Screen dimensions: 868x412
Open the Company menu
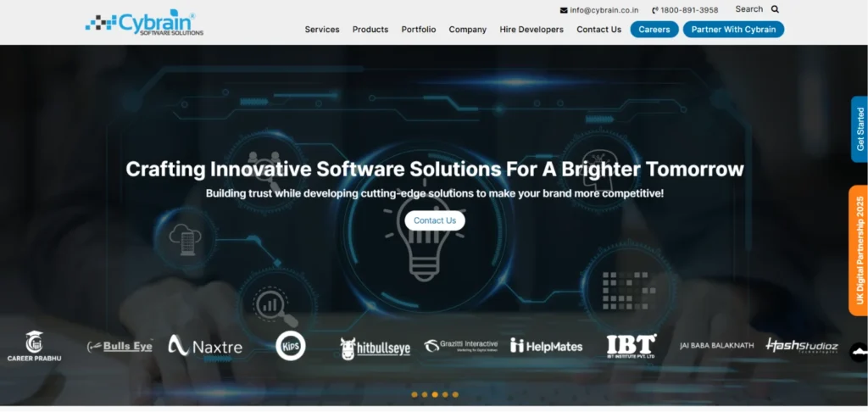pos(467,30)
